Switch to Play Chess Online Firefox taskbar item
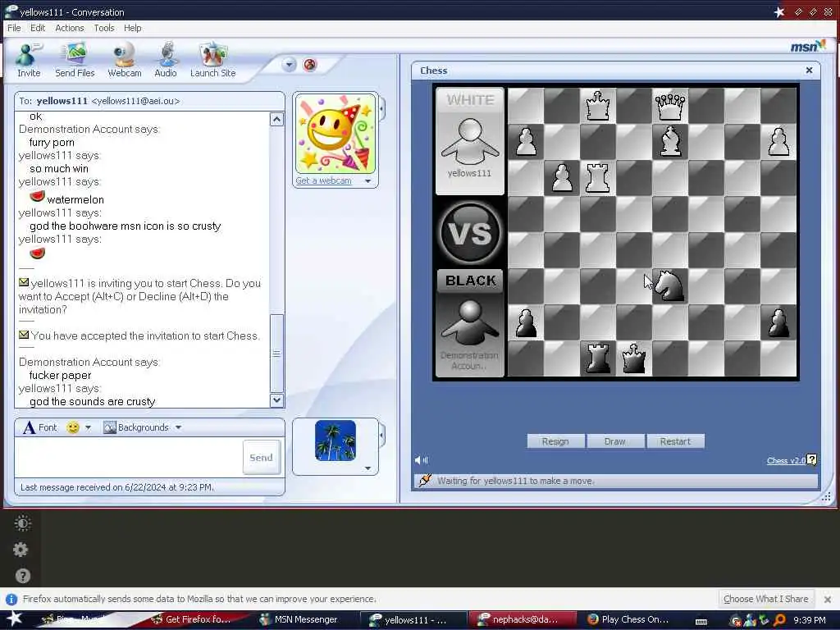This screenshot has height=630, width=840. [x=629, y=619]
